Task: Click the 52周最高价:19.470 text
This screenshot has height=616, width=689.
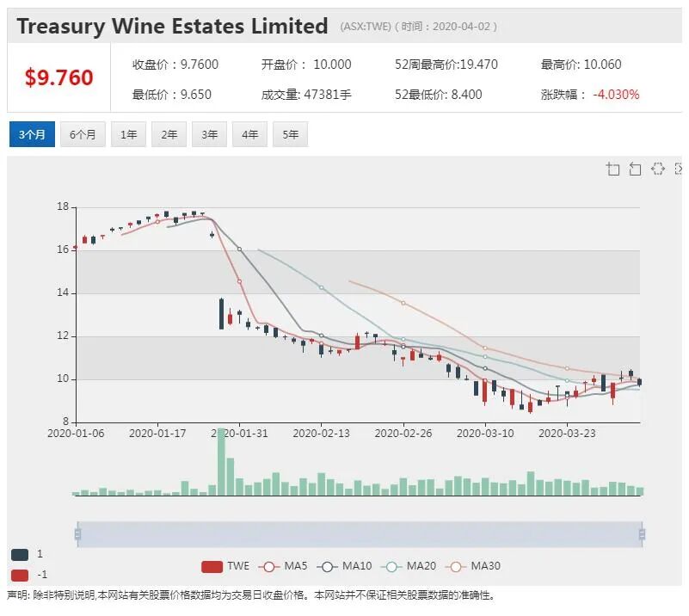Action: tap(446, 65)
